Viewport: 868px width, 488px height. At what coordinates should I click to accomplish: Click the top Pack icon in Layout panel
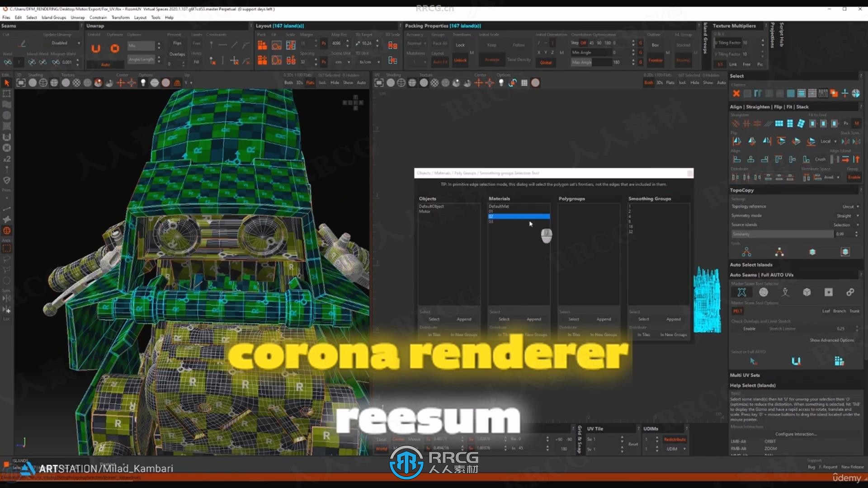(x=262, y=45)
